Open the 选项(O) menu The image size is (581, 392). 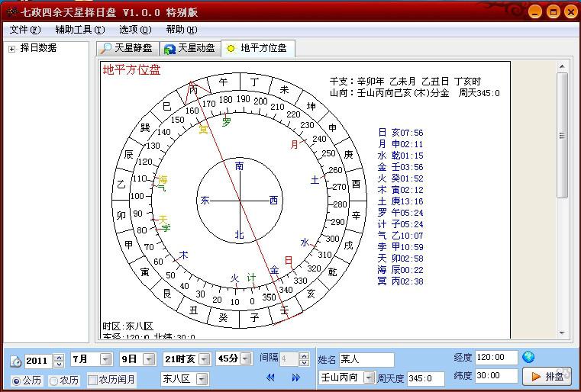click(x=135, y=30)
